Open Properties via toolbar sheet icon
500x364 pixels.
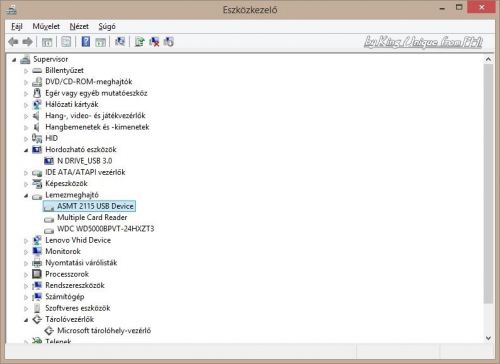[x=66, y=42]
